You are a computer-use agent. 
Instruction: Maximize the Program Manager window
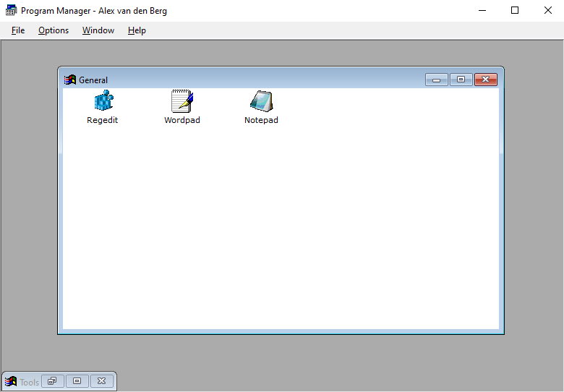click(x=515, y=10)
